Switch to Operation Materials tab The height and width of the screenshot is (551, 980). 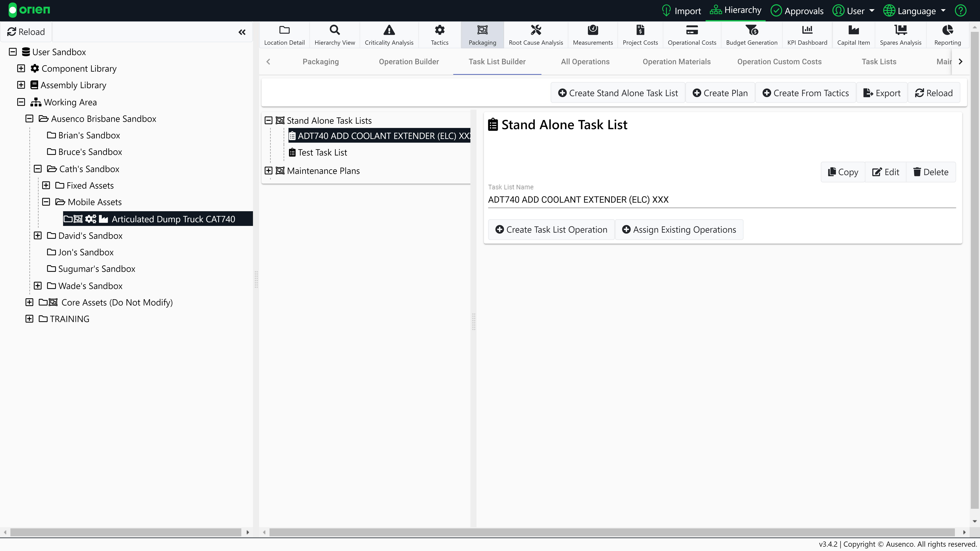click(x=676, y=62)
